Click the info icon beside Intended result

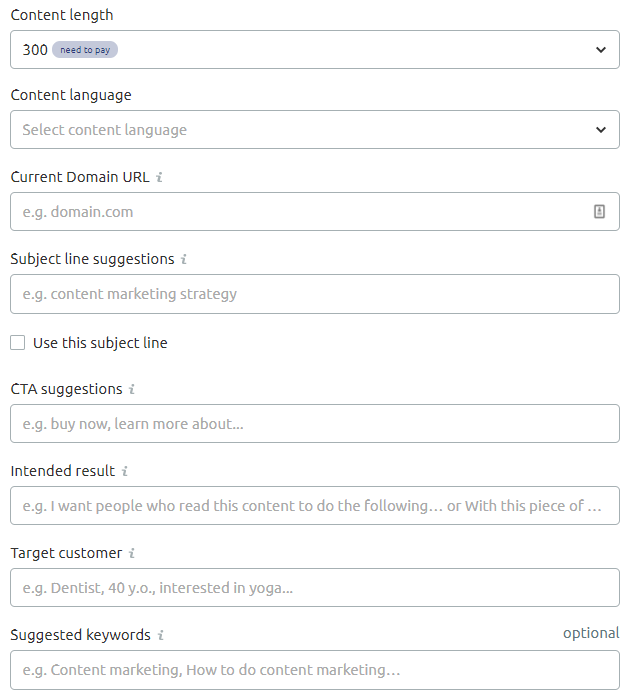pyautogui.click(x=125, y=471)
